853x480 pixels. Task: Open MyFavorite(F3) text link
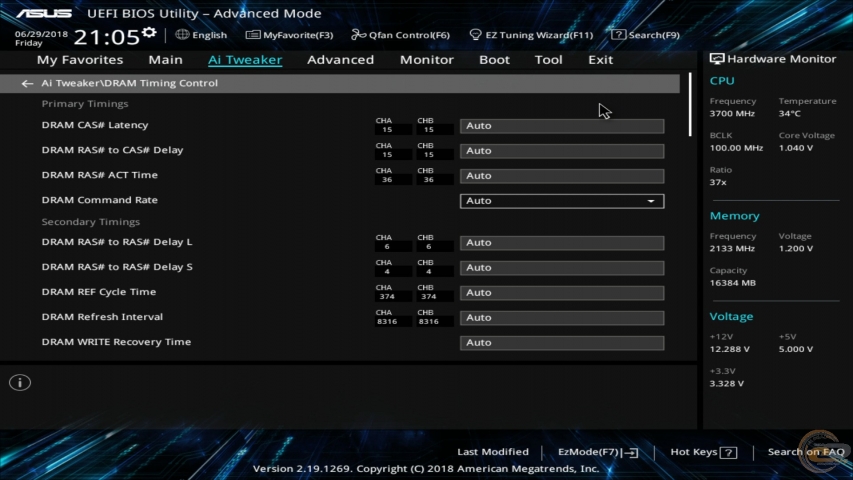pos(298,35)
